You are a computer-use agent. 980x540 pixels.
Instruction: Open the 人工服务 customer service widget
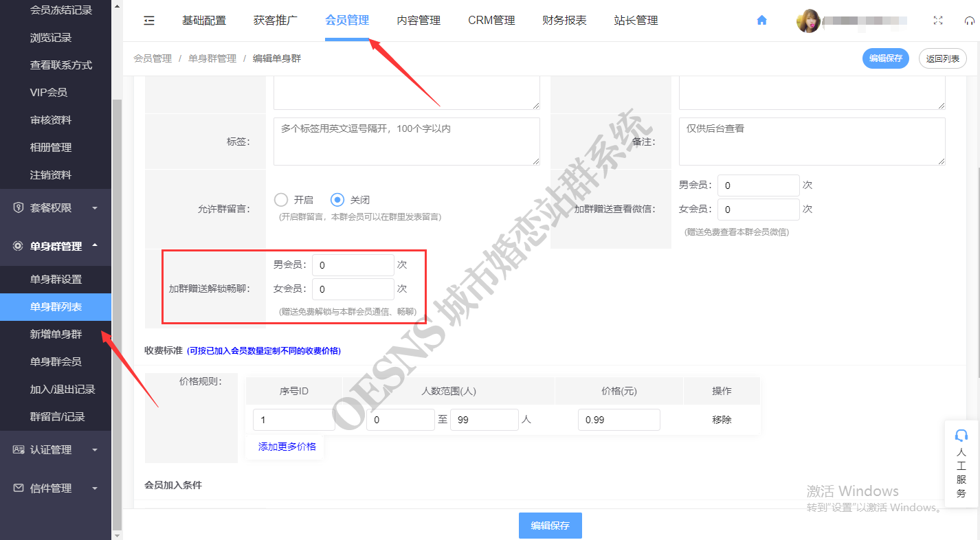click(961, 464)
